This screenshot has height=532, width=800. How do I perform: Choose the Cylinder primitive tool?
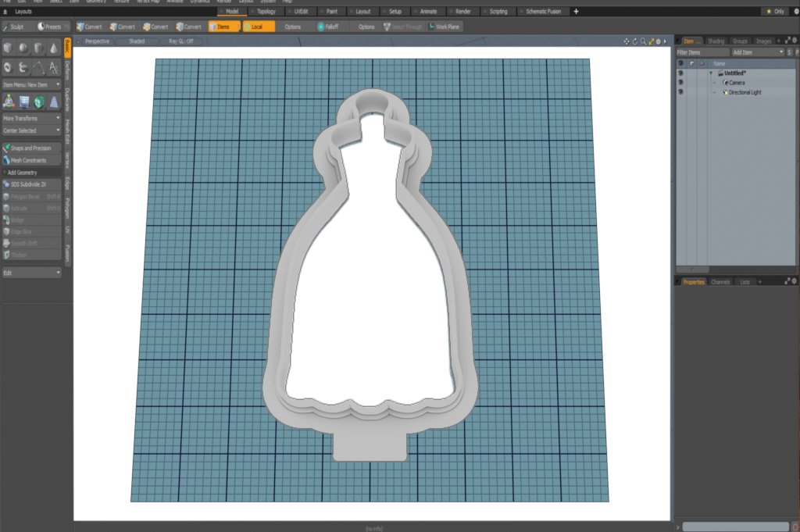pos(39,48)
